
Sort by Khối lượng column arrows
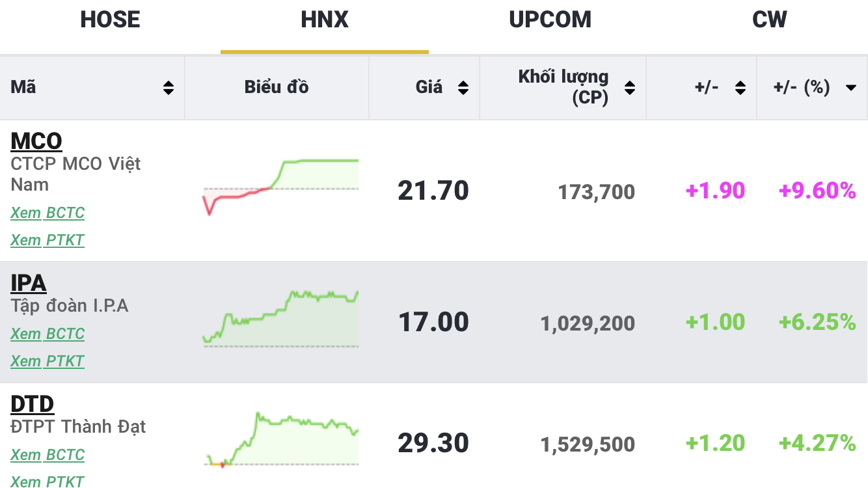629,88
